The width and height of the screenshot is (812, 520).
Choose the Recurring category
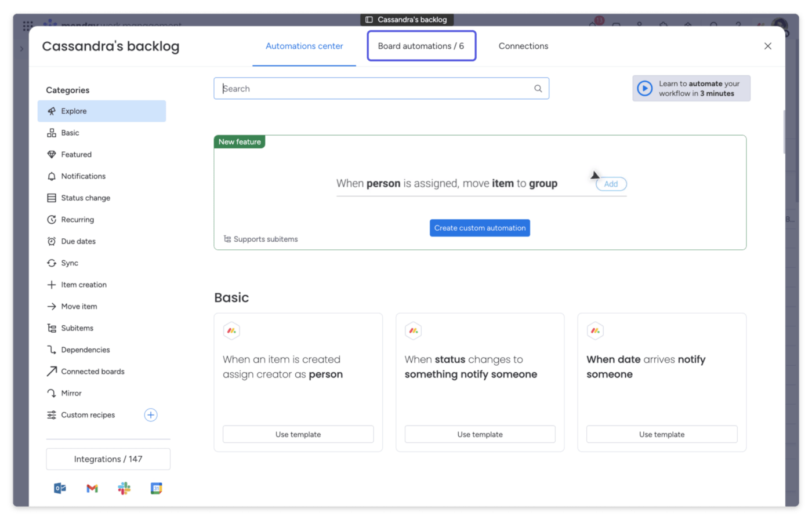coord(77,220)
